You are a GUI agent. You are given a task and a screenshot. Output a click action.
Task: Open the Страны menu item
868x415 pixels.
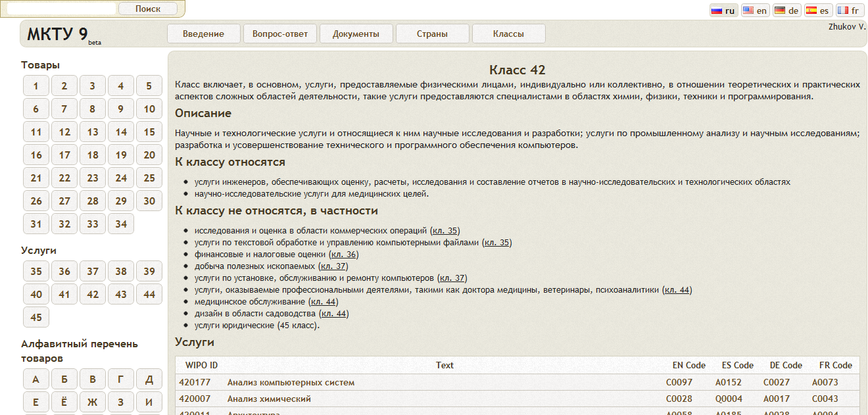pyautogui.click(x=432, y=34)
